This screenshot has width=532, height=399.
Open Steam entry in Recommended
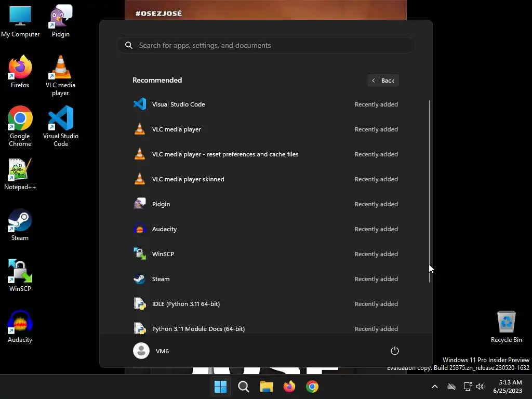coord(265,279)
